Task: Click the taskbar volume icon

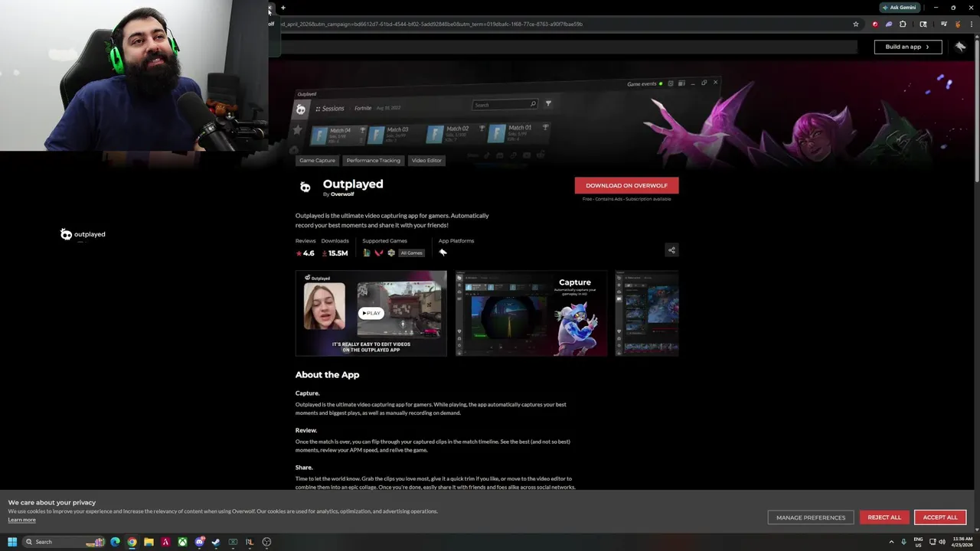Action: tap(942, 542)
